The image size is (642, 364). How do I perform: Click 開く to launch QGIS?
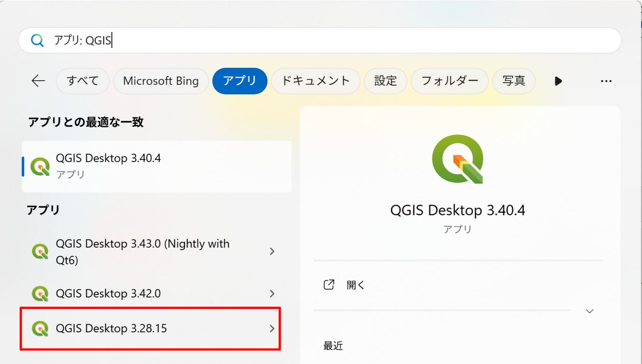coord(356,285)
